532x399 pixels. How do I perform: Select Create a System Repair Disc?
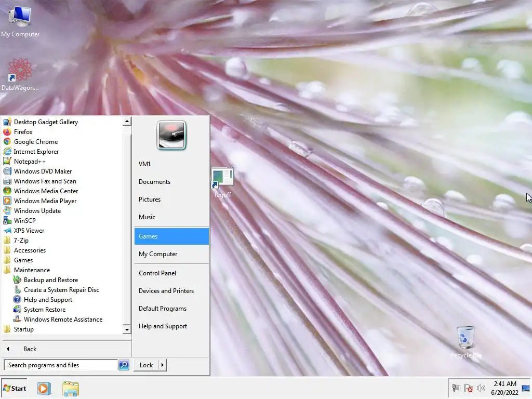(61, 290)
